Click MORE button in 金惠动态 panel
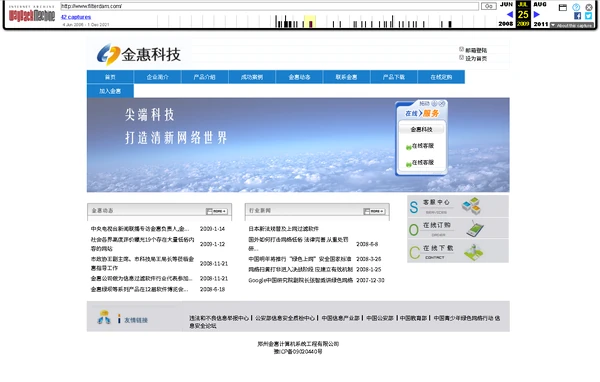This screenshot has height=382, width=600. 217,211
